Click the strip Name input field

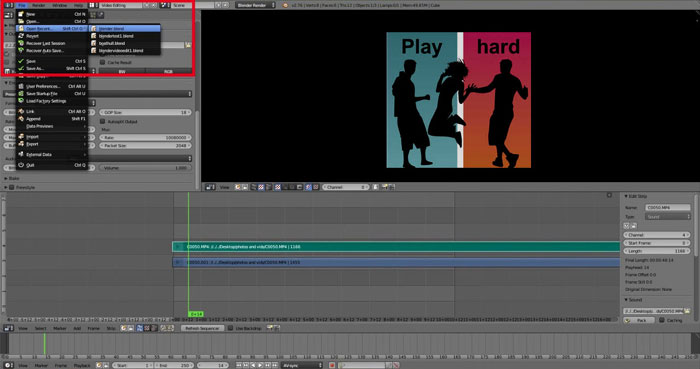click(x=668, y=207)
